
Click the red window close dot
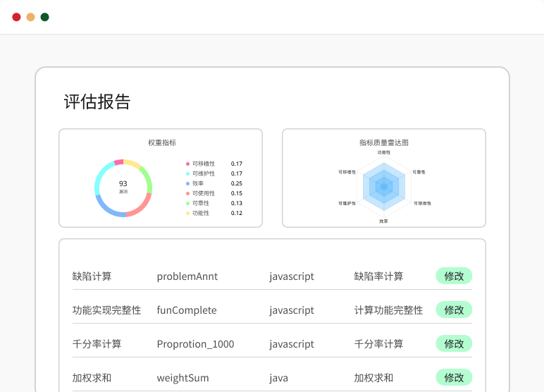point(16,17)
